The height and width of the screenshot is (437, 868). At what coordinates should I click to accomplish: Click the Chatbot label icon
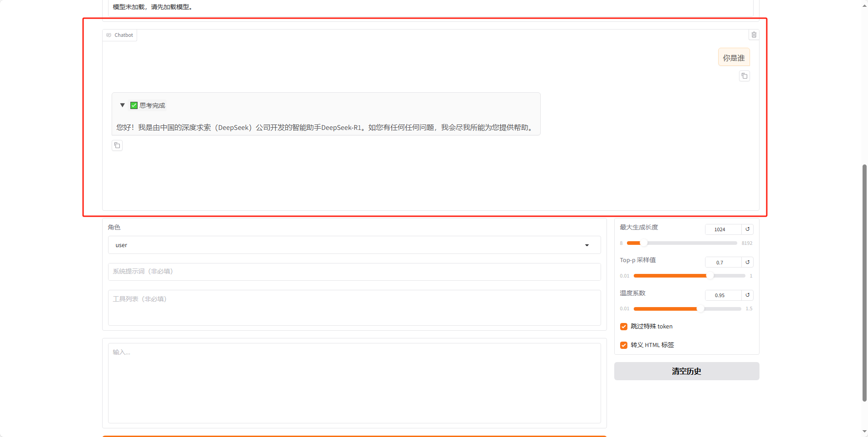(x=109, y=35)
